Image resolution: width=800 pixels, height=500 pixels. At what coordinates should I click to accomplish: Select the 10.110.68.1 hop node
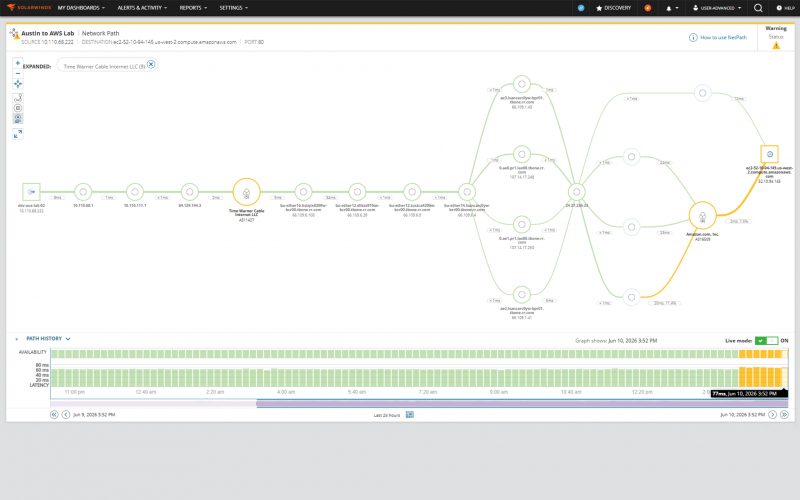83,192
